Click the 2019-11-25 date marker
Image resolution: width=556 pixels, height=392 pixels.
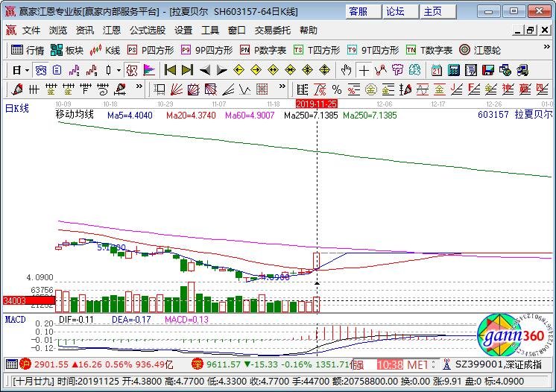[x=316, y=104]
